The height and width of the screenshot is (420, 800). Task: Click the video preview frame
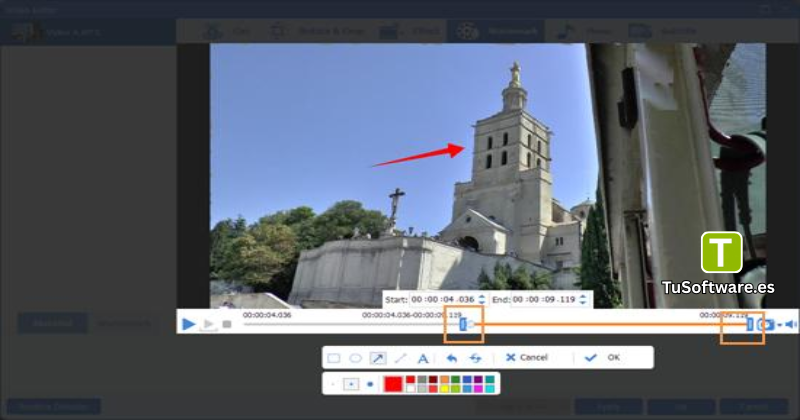point(487,176)
